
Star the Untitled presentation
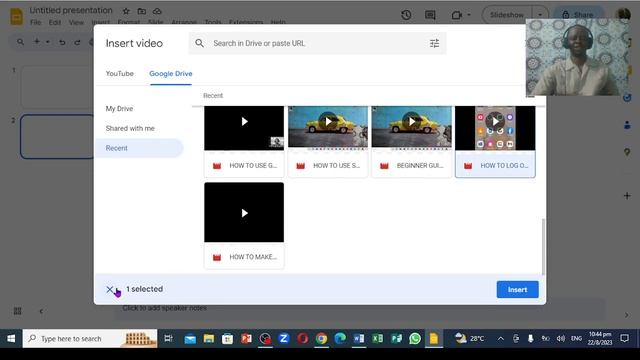click(x=126, y=11)
